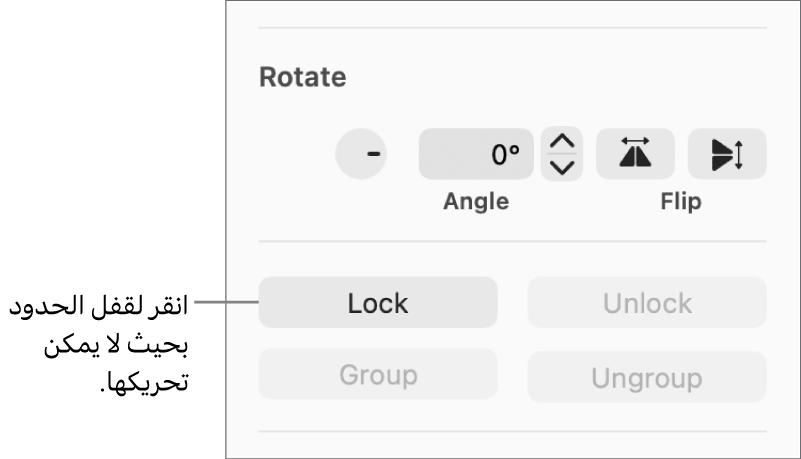
Task: Click empty space left of rotation dial
Action: 290,155
